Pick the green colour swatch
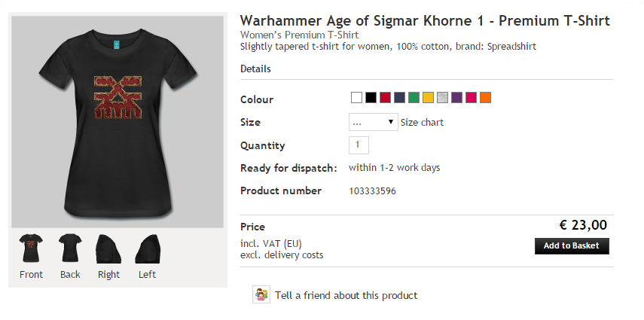Screen dimensions: 644x320 [414, 97]
